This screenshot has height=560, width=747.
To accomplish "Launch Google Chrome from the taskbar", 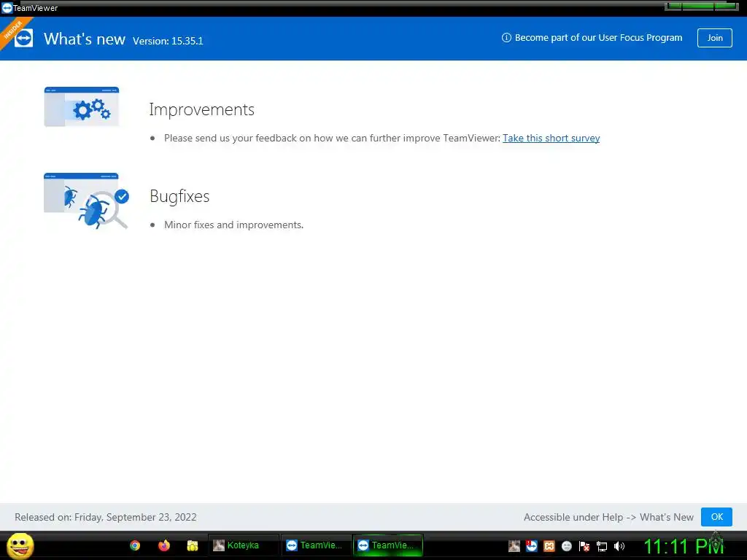I will 135,545.
